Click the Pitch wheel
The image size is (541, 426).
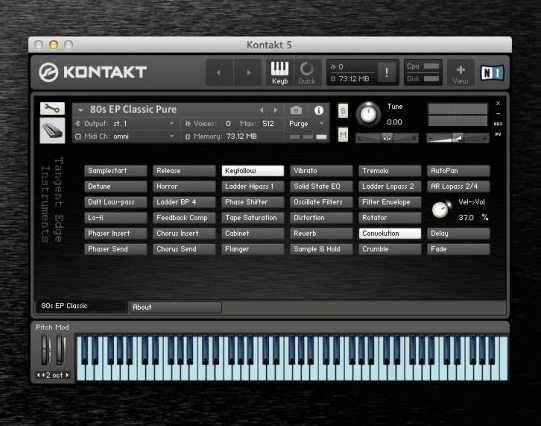45,350
